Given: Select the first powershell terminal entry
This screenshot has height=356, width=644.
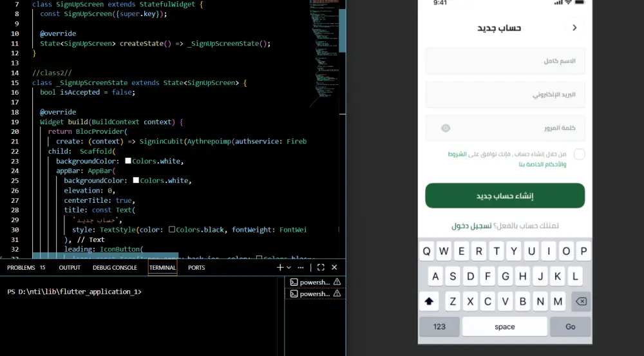Looking at the screenshot, I should pyautogui.click(x=315, y=282).
